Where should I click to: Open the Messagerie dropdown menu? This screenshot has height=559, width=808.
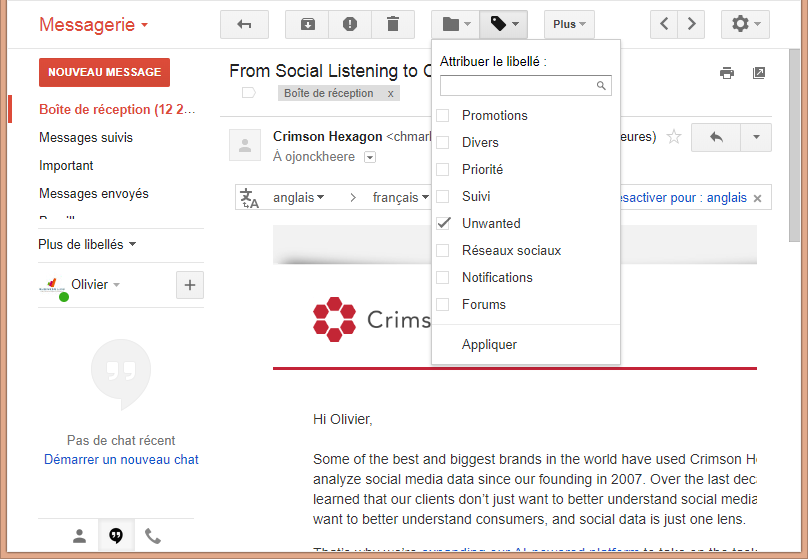(93, 24)
